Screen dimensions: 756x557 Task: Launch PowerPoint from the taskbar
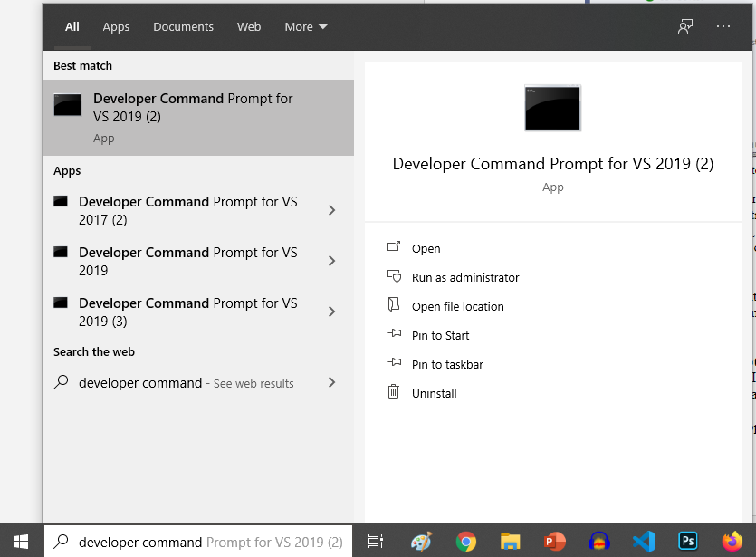pyautogui.click(x=554, y=542)
